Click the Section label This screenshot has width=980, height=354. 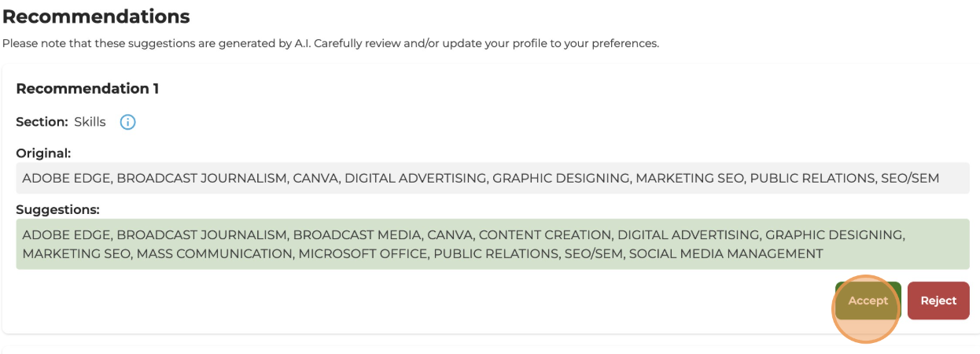(x=42, y=122)
